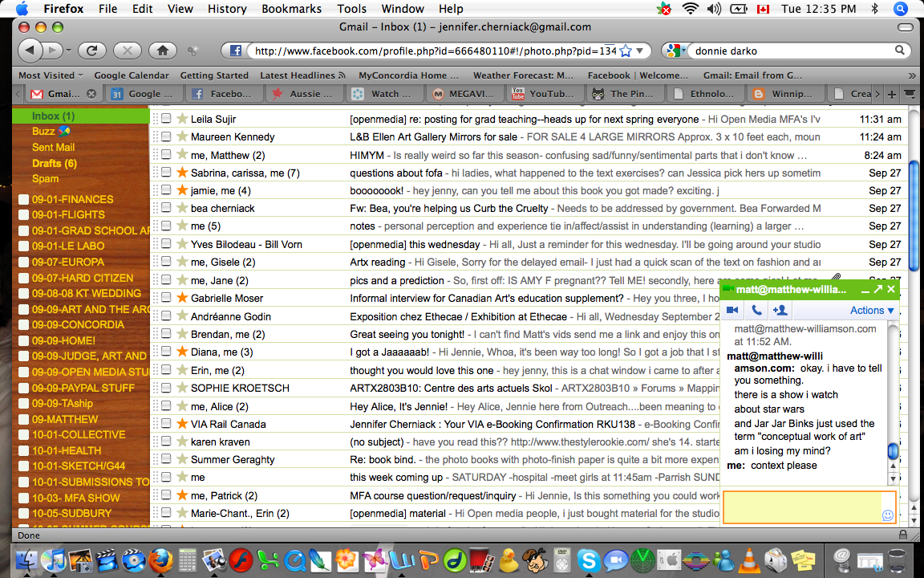Select checkbox for Yves Bilodeau email

(x=166, y=243)
